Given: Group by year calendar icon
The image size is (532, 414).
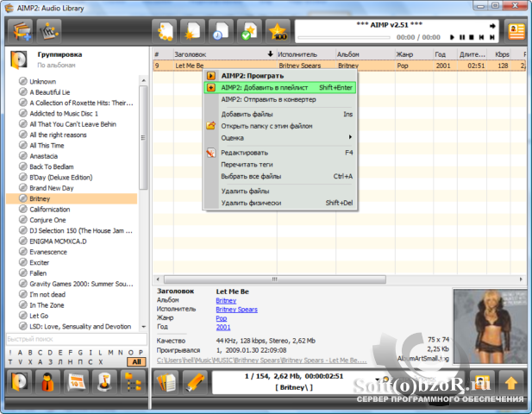Looking at the screenshot, I should click(77, 382).
